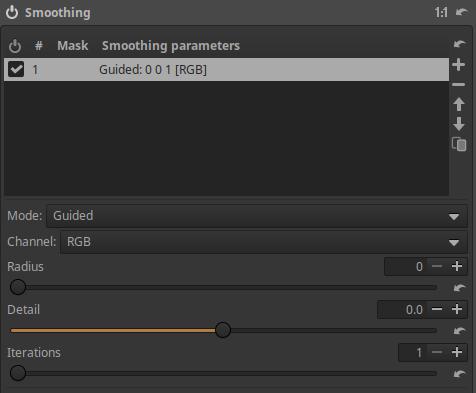This screenshot has height=393, width=476.
Task: Select the Guided: 0 0 1 [RGB] row
Action: coord(226,70)
